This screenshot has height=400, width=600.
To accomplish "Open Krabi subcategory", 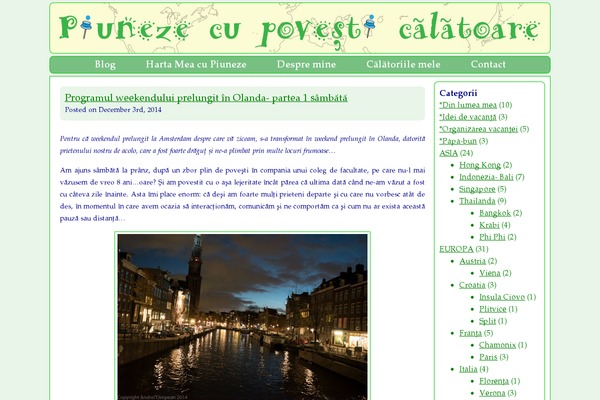I will tap(489, 225).
